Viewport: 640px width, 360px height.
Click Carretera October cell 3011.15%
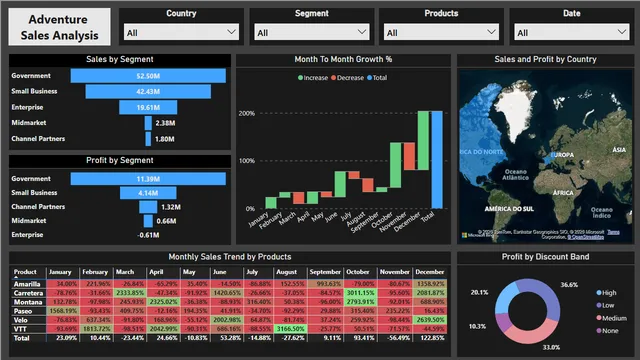click(360, 293)
